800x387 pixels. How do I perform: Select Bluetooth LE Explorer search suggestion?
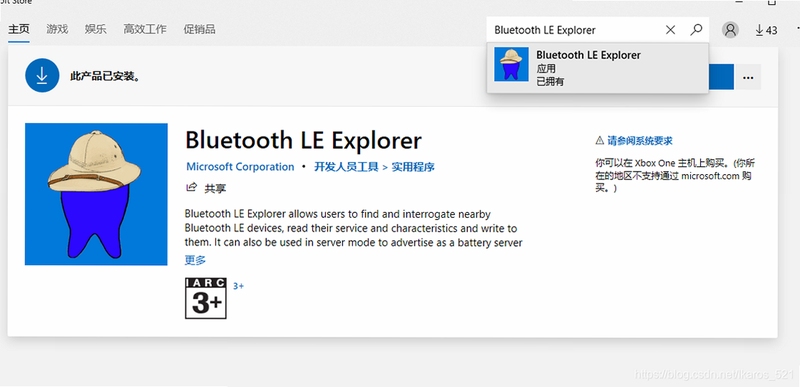click(597, 68)
